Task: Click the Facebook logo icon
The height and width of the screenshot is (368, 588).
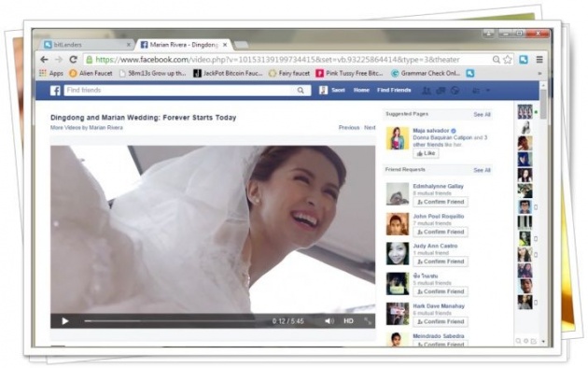Action: tap(55, 91)
